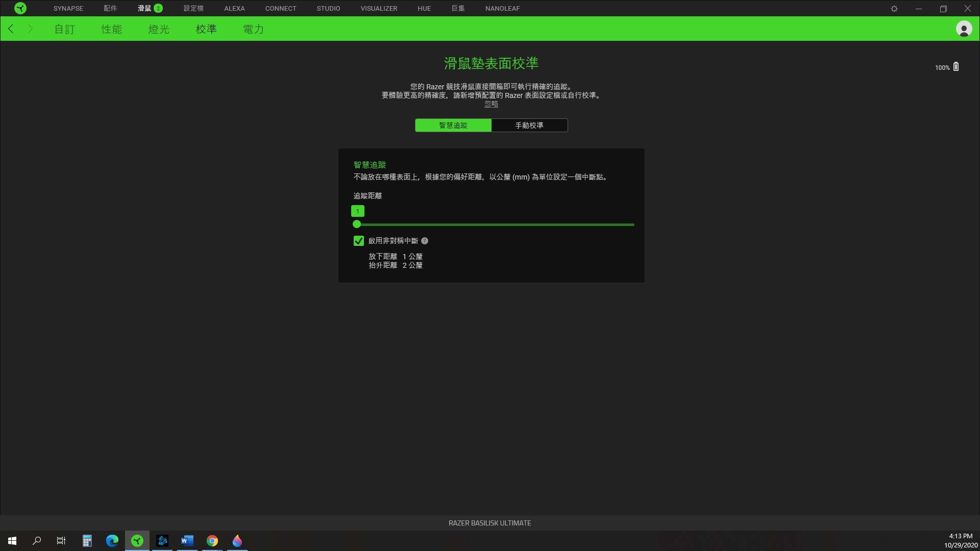Open Windows search from taskbar
980x551 pixels.
37,541
